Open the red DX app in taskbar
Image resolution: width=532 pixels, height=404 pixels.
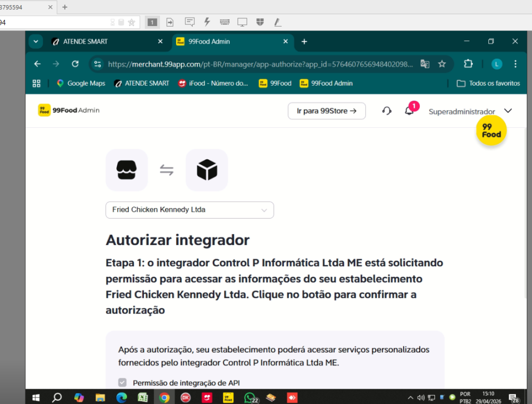(x=185, y=398)
